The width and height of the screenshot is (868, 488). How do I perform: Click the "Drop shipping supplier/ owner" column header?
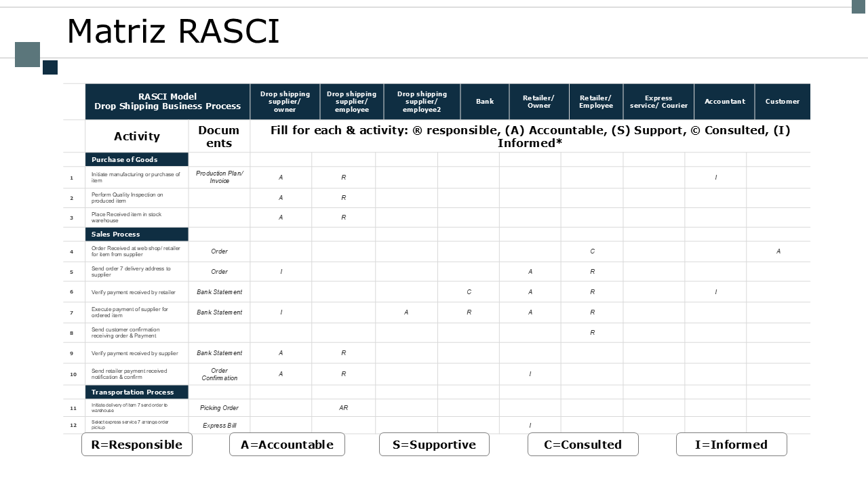285,102
